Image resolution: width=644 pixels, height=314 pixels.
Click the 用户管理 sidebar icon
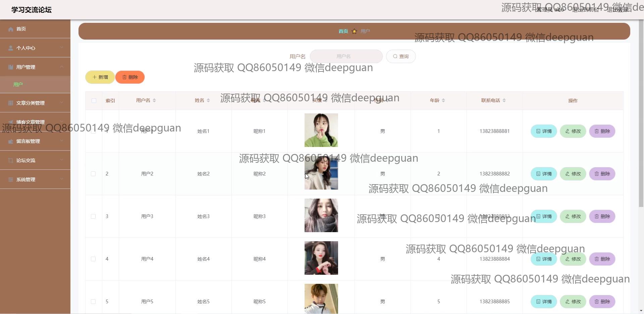(11, 67)
